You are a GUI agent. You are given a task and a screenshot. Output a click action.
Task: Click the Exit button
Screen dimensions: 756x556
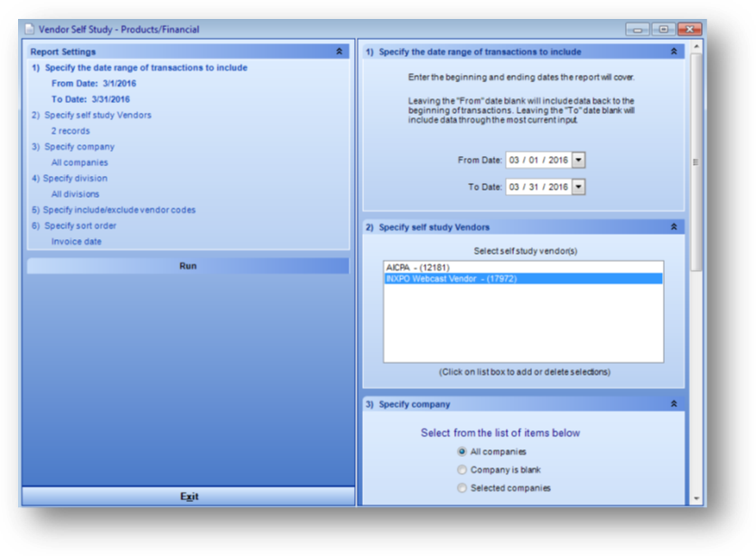(189, 496)
